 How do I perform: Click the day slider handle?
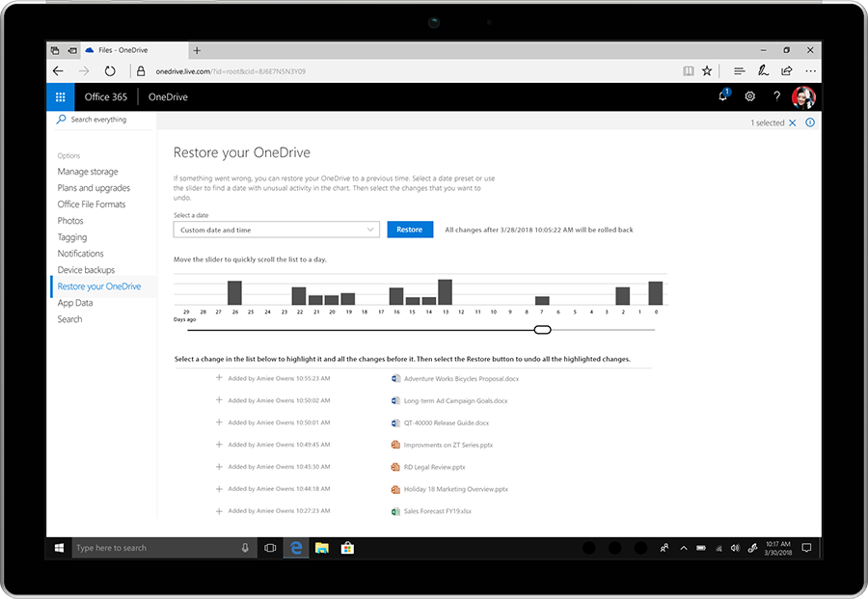[x=542, y=329]
